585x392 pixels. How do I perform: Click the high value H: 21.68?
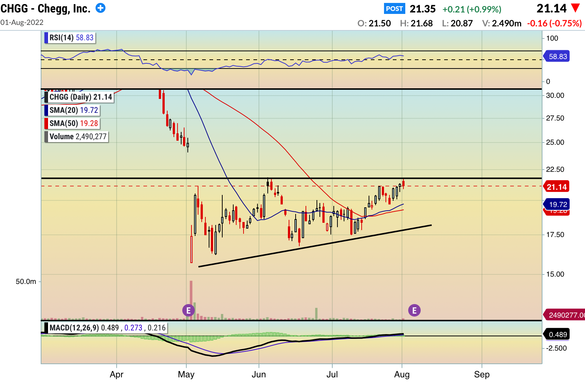(x=416, y=23)
